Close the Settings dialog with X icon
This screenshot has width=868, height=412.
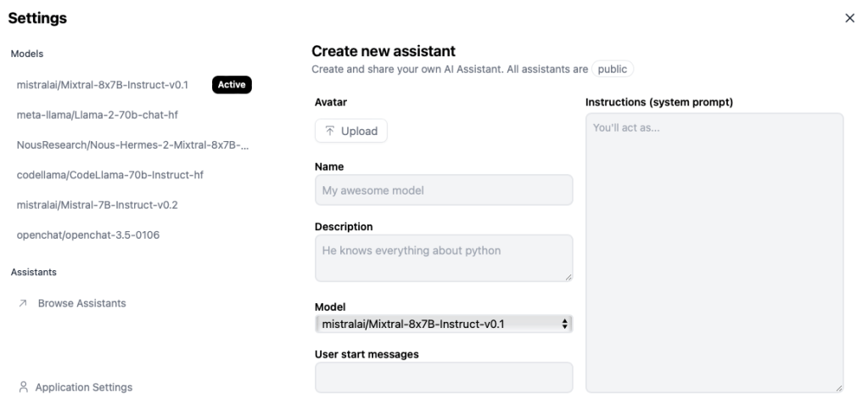point(849,19)
